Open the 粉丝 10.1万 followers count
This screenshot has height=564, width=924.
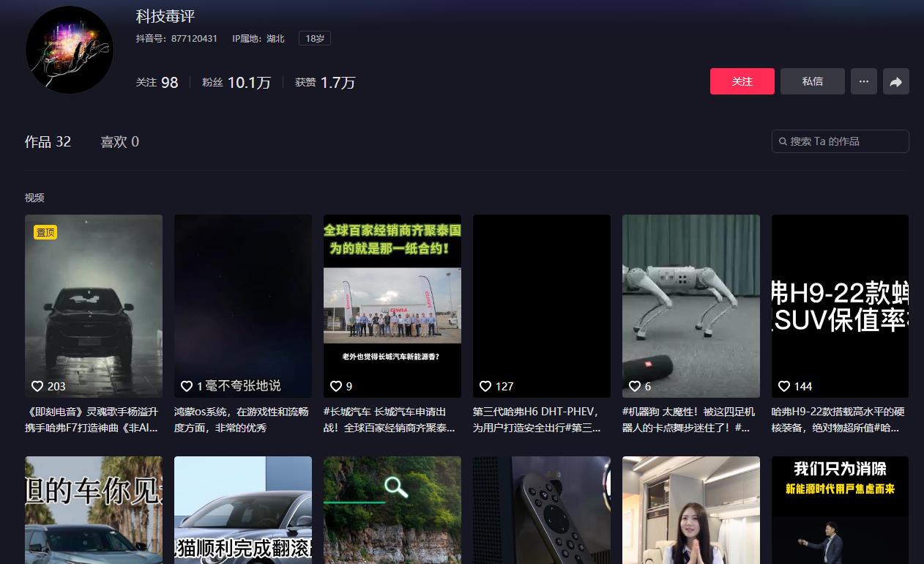236,83
